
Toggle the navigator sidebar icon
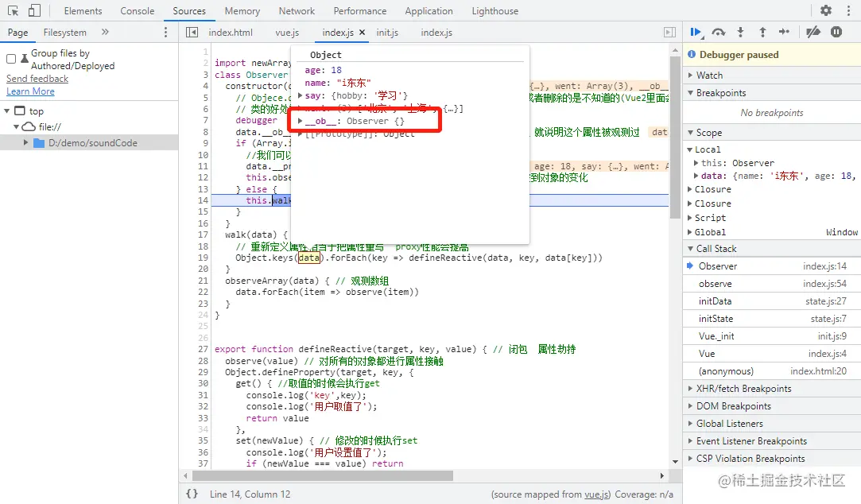(192, 33)
